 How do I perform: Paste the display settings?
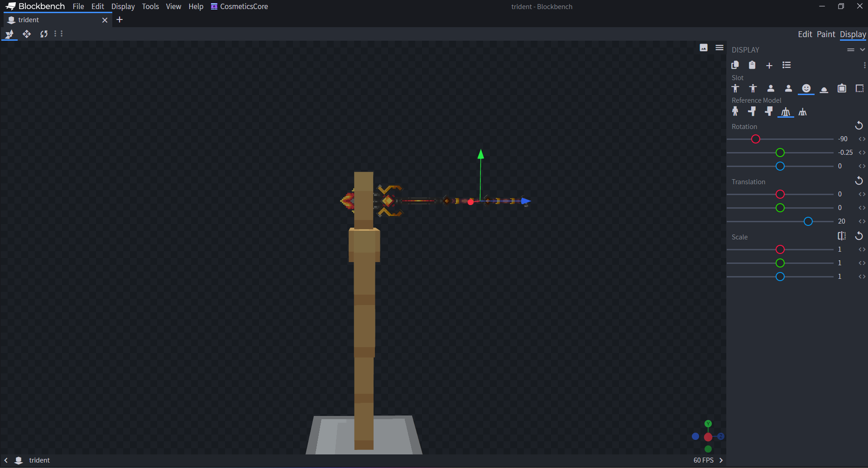coord(752,65)
